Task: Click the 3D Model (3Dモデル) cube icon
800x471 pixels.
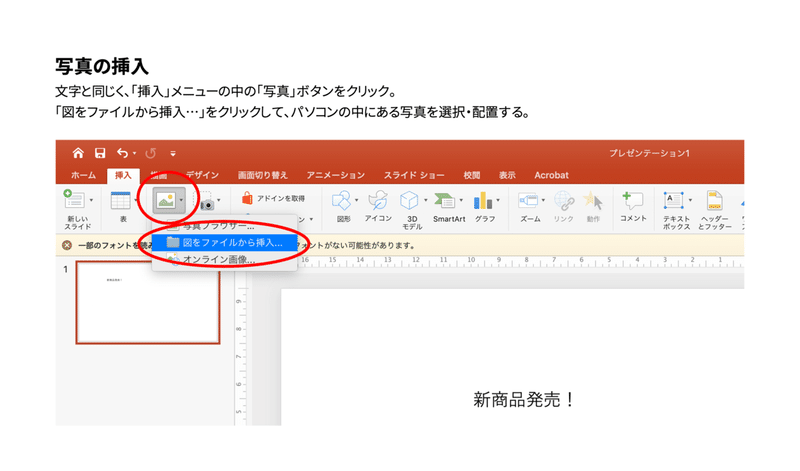Action: 409,200
